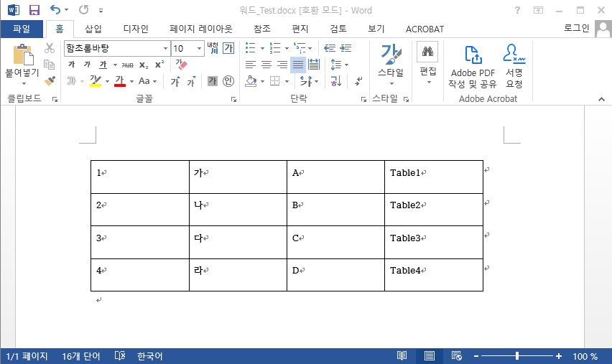Click the multilevel list icon
612x364 pixels.
click(300, 48)
